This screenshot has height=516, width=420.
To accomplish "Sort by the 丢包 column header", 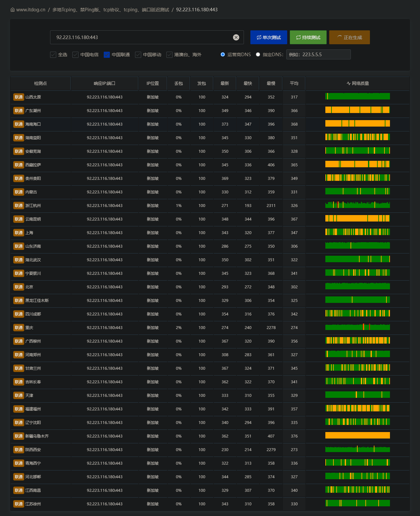I will pos(179,83).
